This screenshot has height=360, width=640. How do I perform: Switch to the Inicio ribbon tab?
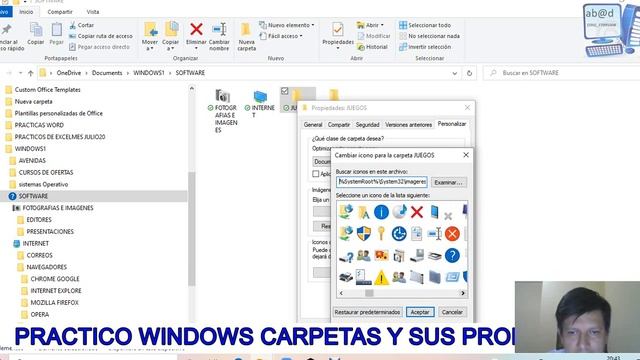click(26, 12)
